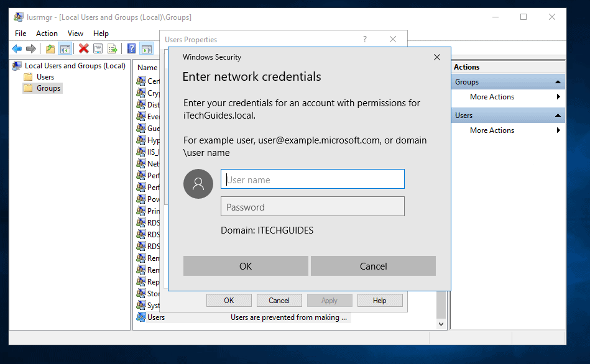Click the down arrow of the vertical scrollbar
The height and width of the screenshot is (364, 590).
[x=441, y=324]
